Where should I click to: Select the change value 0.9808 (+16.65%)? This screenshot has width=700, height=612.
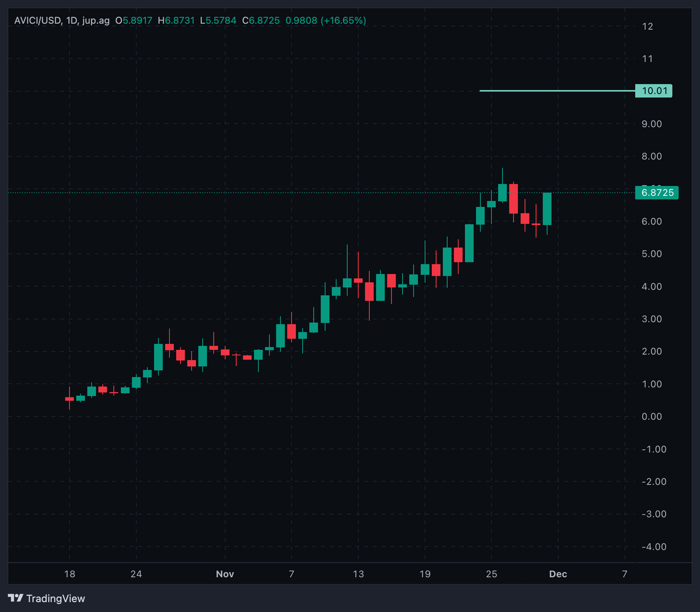point(325,20)
